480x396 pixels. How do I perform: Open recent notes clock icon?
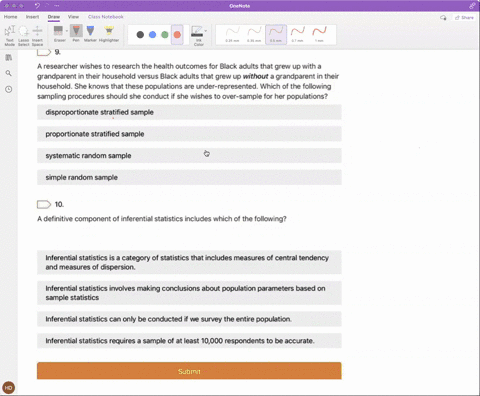point(9,89)
